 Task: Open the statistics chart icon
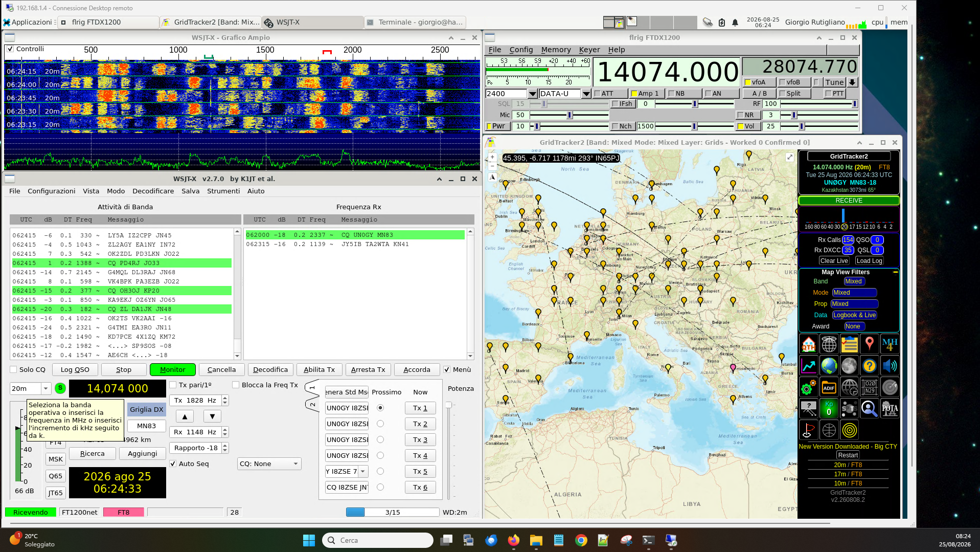808,366
